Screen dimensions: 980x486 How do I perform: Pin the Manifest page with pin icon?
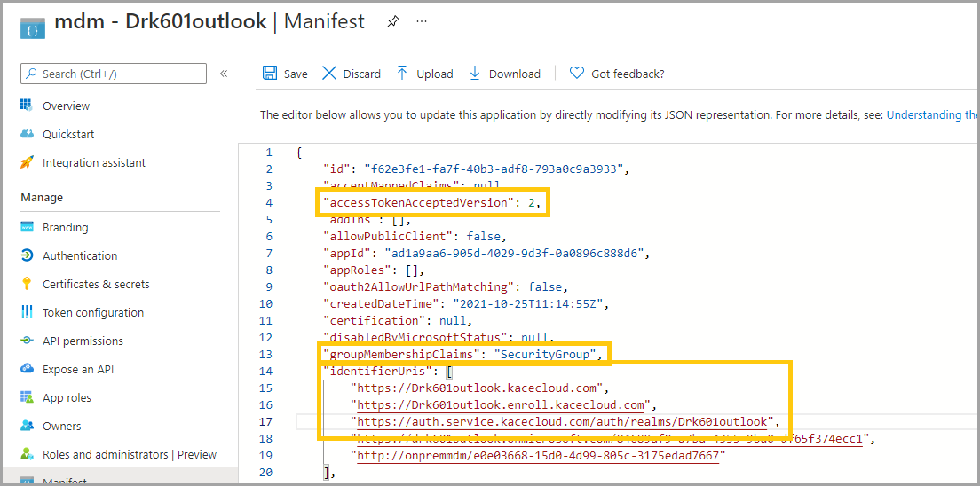[x=392, y=22]
